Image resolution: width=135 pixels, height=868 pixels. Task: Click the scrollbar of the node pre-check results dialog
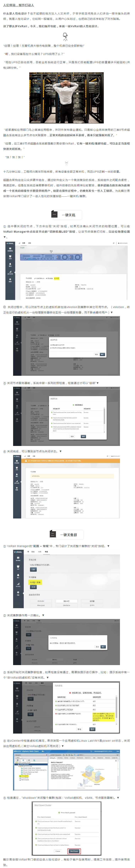(104, 420)
